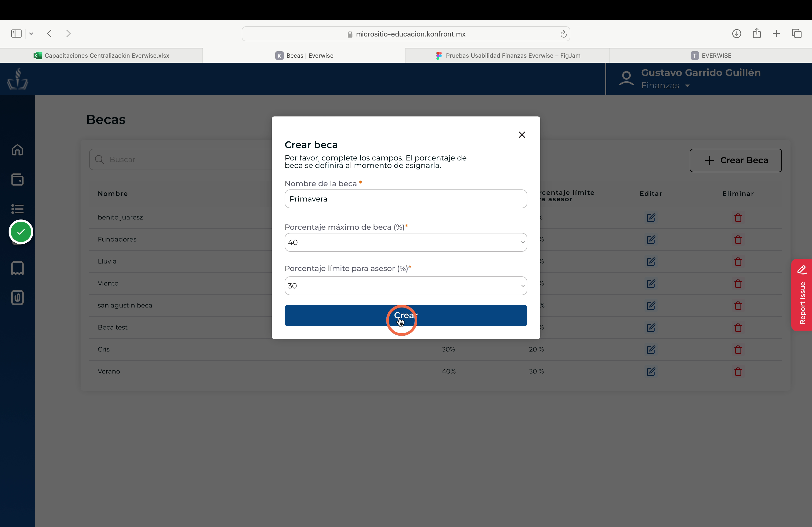Screen dimensions: 812x527
Task: Select the Becas | Everwise tab
Action: [304, 56]
